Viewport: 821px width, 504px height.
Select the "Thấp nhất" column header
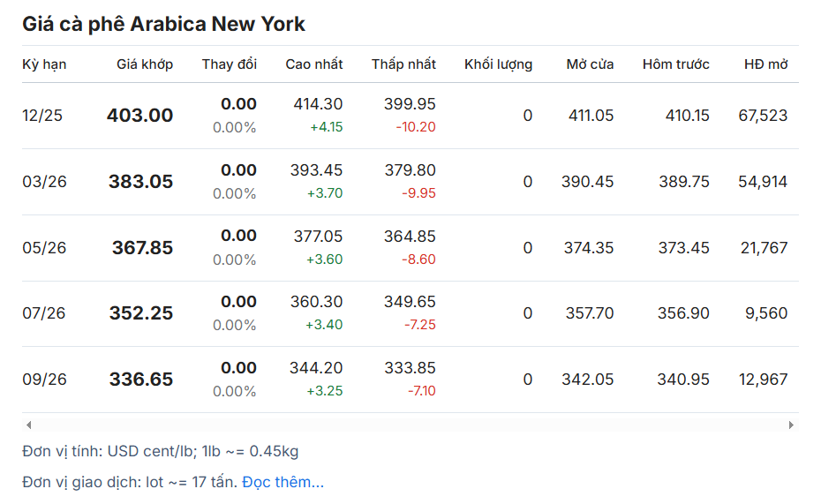point(403,64)
